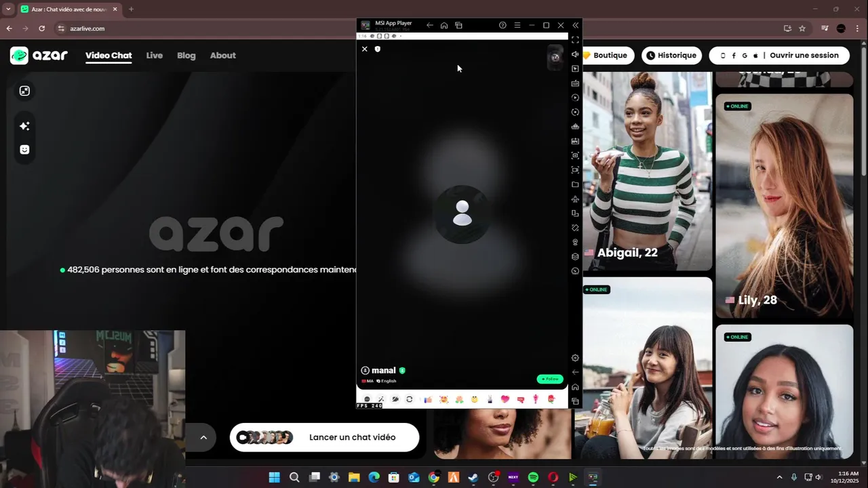The height and width of the screenshot is (488, 868).
Task: Go back in MSI App Player title bar
Action: [430, 25]
